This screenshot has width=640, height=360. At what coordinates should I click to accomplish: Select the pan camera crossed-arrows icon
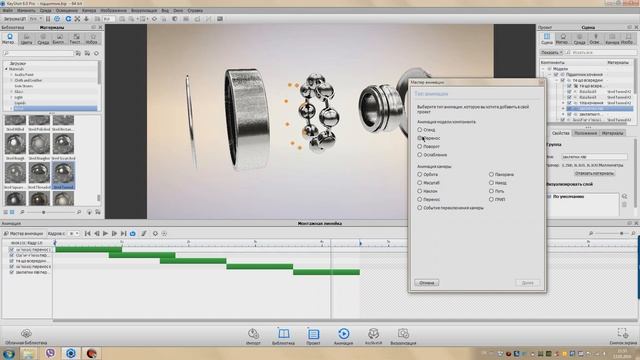click(x=77, y=19)
